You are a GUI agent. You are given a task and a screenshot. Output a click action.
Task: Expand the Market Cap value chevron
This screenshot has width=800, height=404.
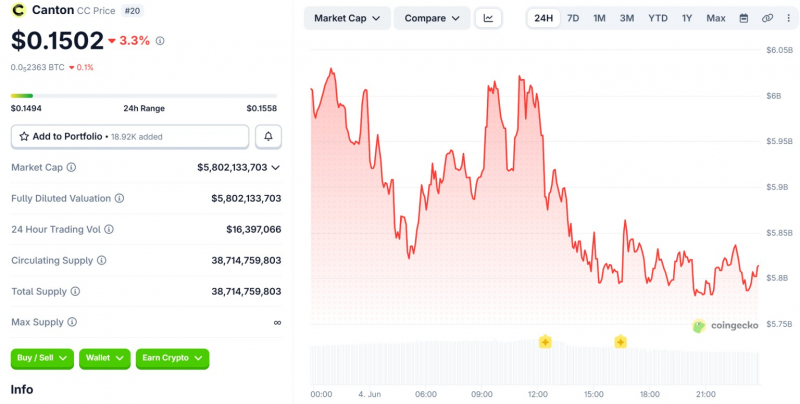pyautogui.click(x=276, y=168)
